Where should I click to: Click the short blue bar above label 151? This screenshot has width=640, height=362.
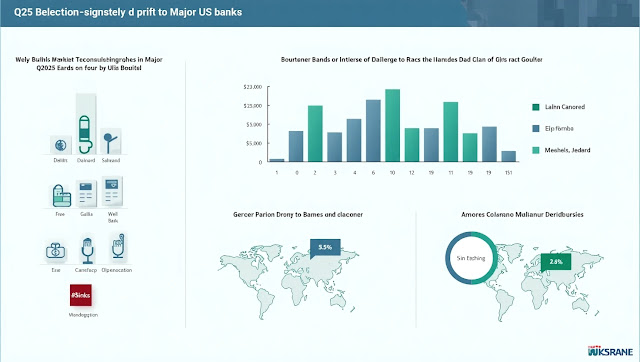pos(509,156)
